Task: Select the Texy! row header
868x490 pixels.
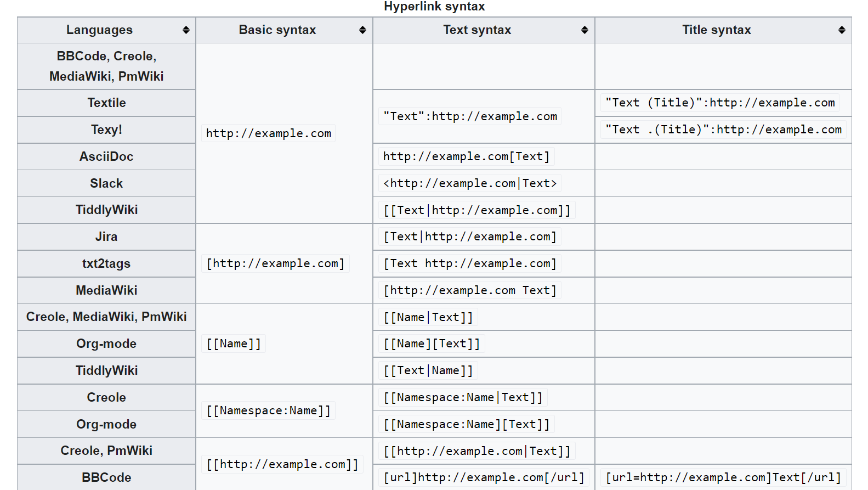Action: coord(106,130)
